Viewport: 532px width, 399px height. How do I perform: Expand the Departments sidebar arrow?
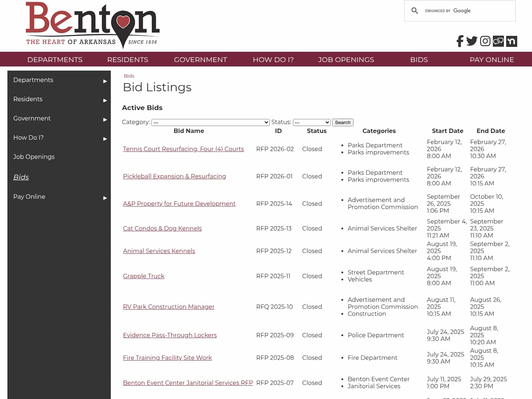pyautogui.click(x=105, y=81)
